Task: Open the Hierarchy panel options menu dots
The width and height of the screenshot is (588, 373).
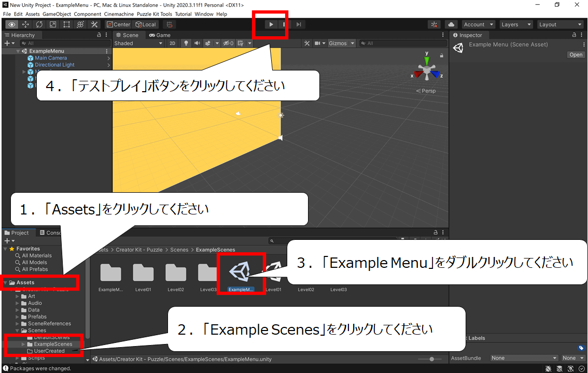Action: (106, 35)
